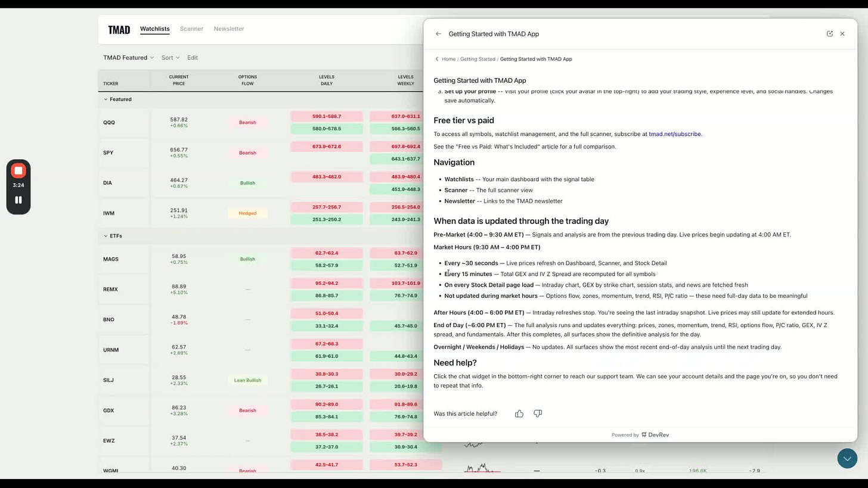
Task: Select the QQQ ticker row
Action: pos(108,123)
